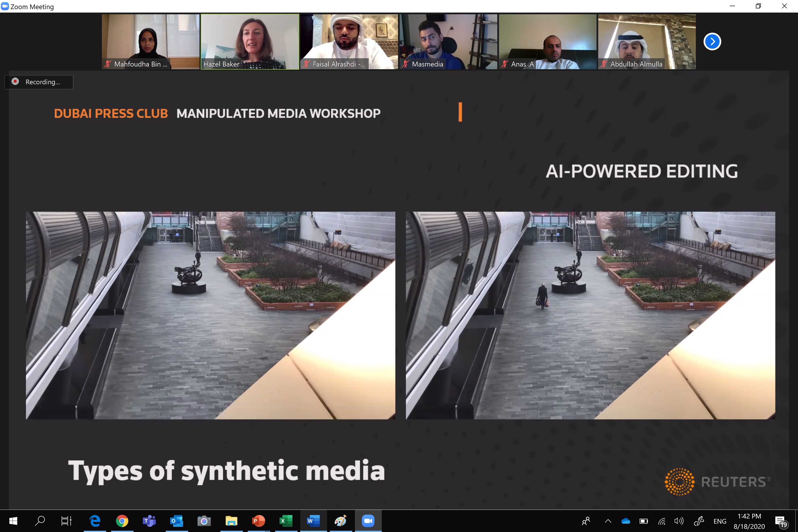Switch to Word in the taskbar

tap(313, 520)
